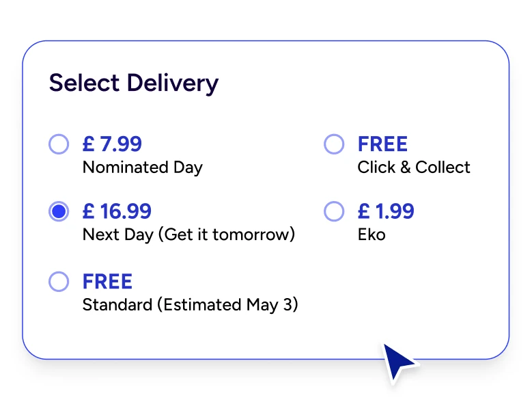Click the Standard label text
This screenshot has height=400, width=532.
[117, 304]
